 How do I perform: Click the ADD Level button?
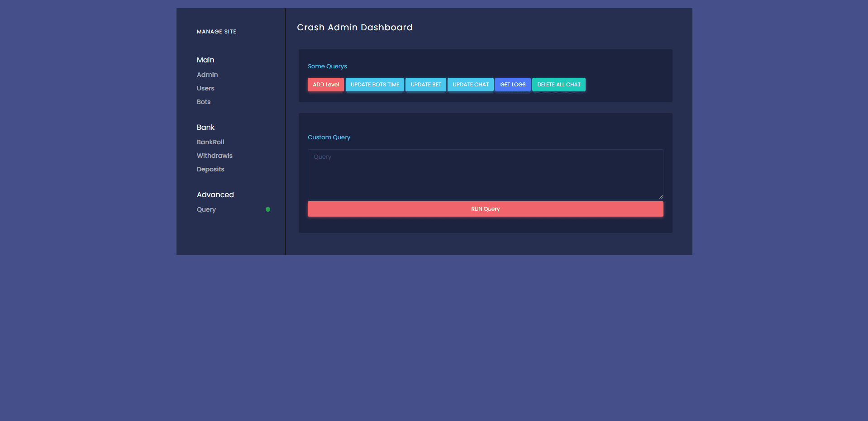coord(325,85)
